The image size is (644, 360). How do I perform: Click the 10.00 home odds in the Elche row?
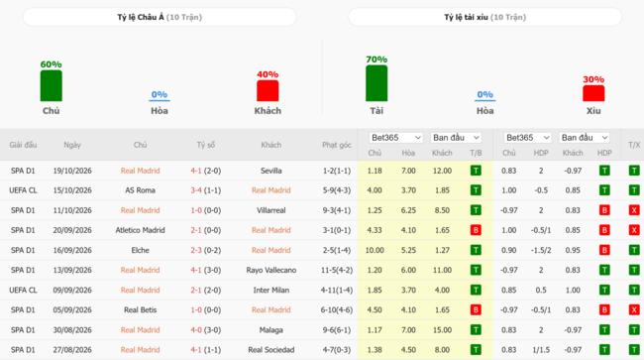click(375, 250)
